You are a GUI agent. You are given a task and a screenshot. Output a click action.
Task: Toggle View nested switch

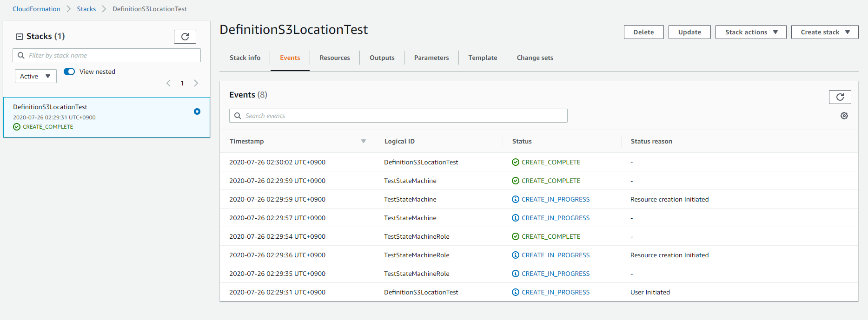pyautogui.click(x=69, y=72)
